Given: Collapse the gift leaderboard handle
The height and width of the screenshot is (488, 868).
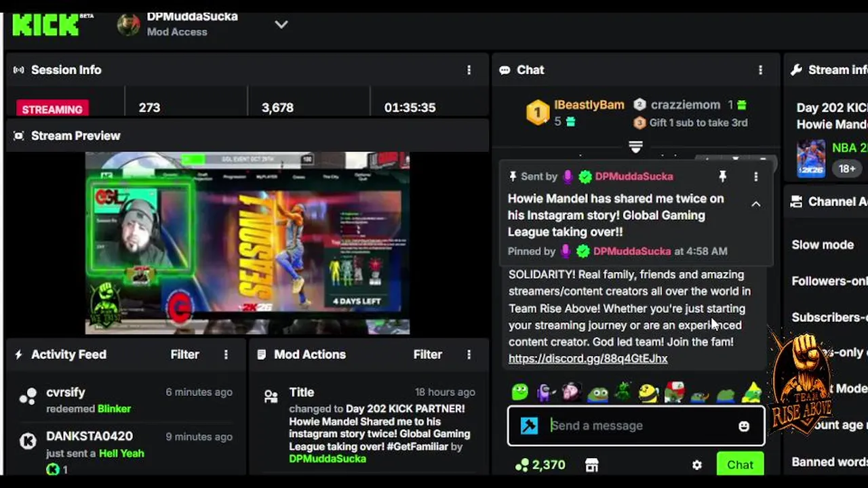Looking at the screenshot, I should pos(635,146).
